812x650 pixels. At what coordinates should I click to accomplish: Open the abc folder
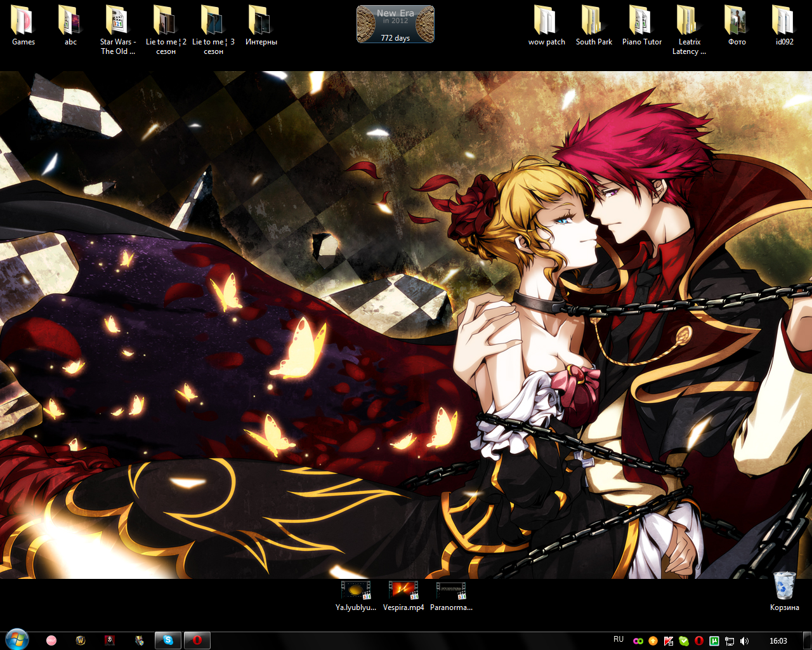70,25
